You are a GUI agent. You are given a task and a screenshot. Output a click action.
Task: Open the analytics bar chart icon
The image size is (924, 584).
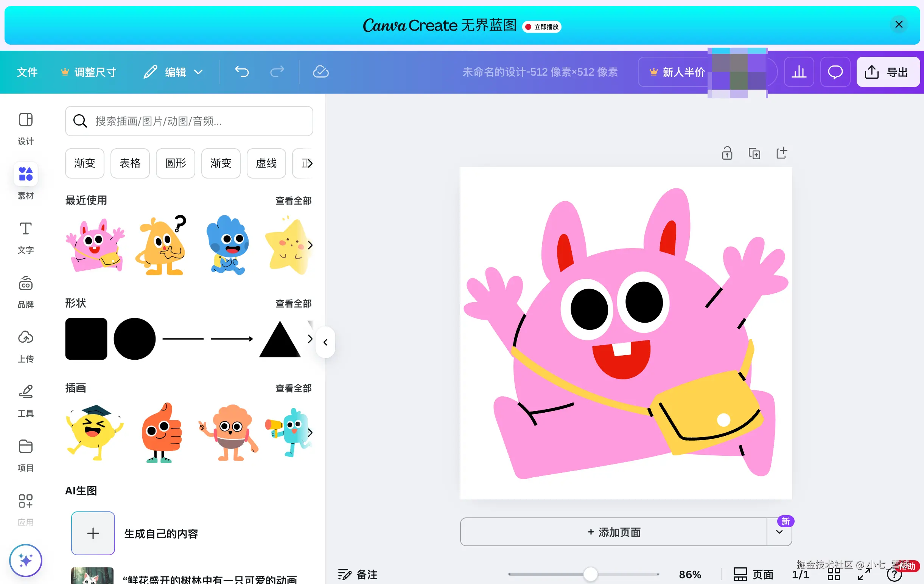(799, 72)
